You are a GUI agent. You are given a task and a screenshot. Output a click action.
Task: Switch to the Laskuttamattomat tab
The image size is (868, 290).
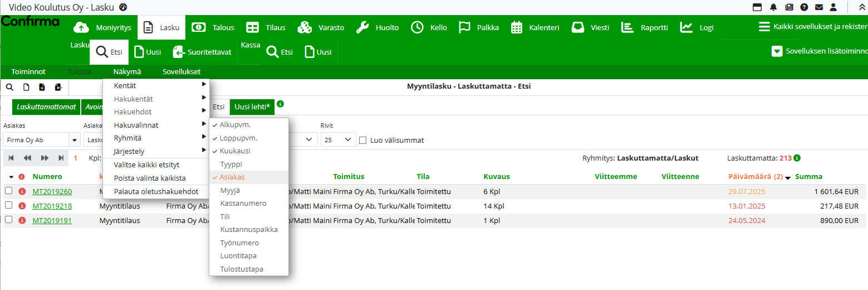(x=46, y=107)
